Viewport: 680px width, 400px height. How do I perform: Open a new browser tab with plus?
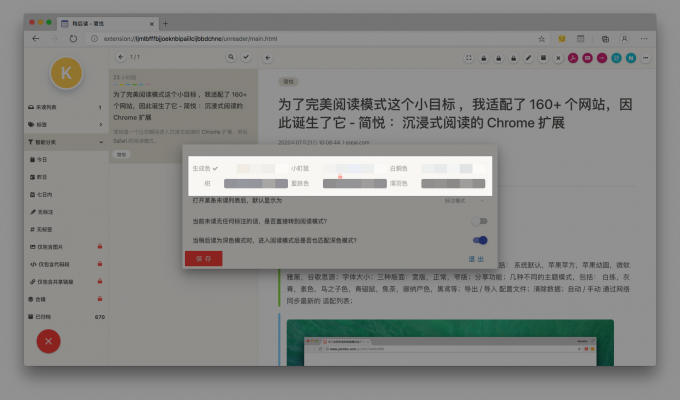pyautogui.click(x=165, y=23)
